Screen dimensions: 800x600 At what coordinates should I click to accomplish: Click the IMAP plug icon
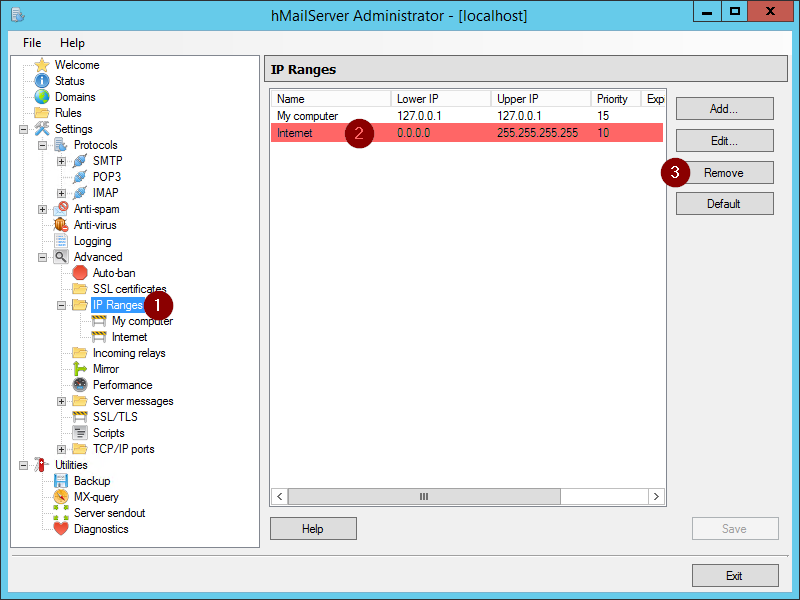[80, 193]
